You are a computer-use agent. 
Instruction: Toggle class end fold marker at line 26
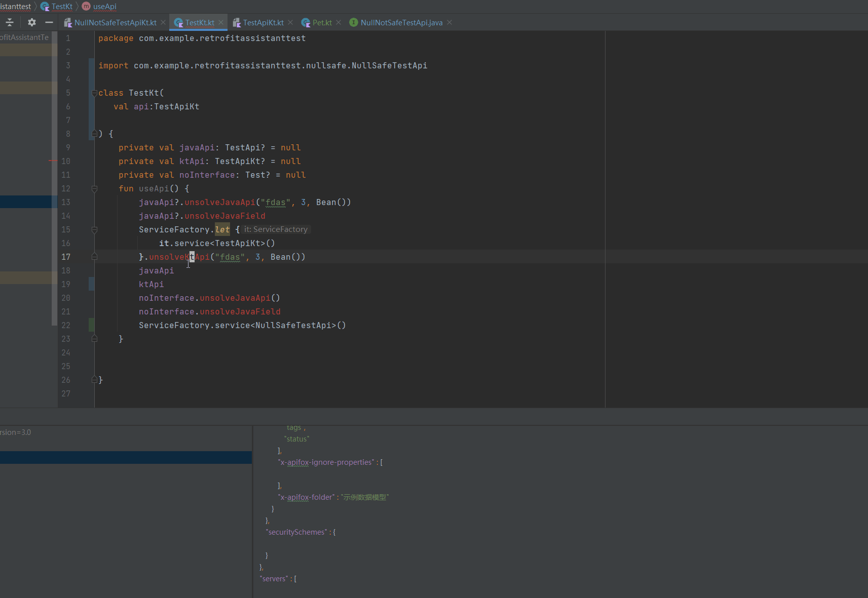point(94,380)
